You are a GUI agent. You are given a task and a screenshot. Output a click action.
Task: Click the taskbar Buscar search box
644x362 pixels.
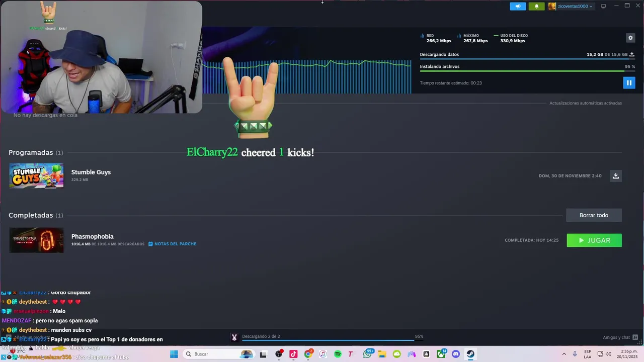coord(218,354)
